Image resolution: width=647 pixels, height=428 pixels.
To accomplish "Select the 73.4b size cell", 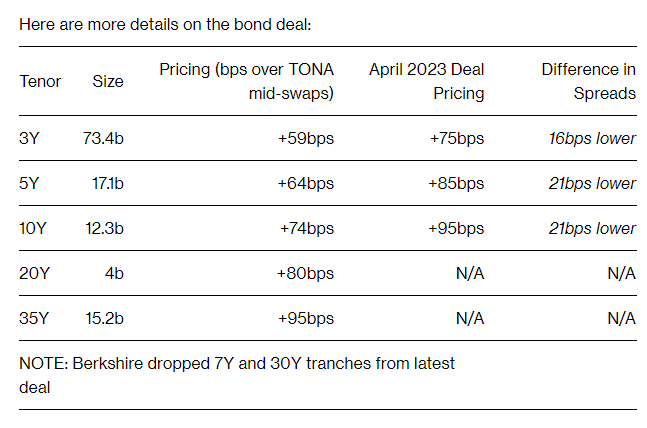I will coord(103,138).
